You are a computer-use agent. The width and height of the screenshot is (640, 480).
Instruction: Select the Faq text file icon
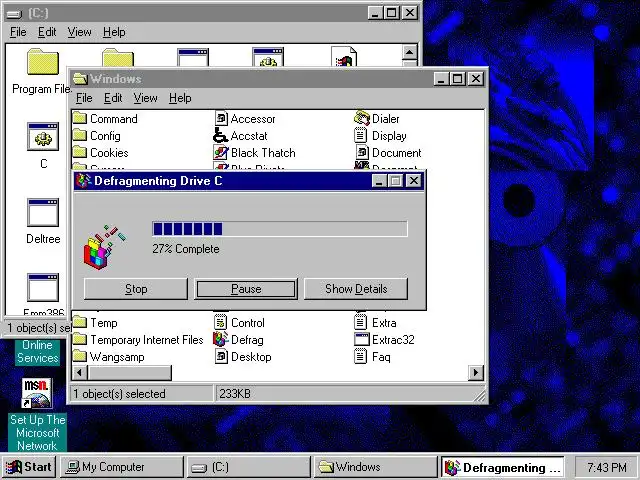point(361,357)
